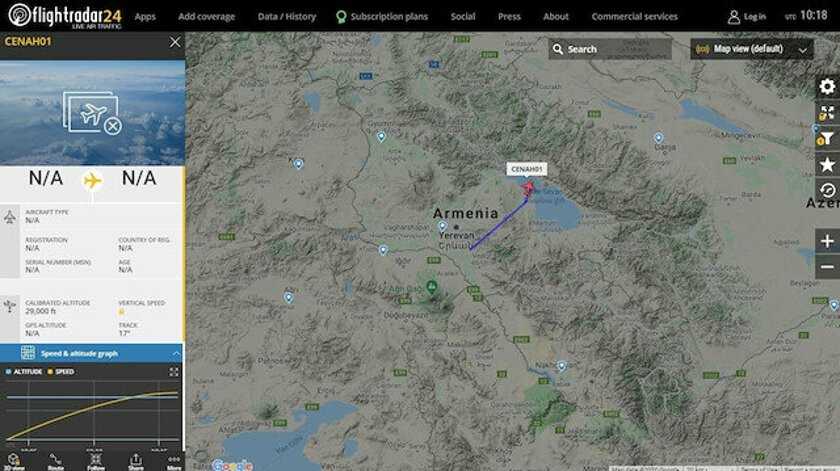Toggle SPEED line in graph
840x471 pixels.
coord(61,371)
